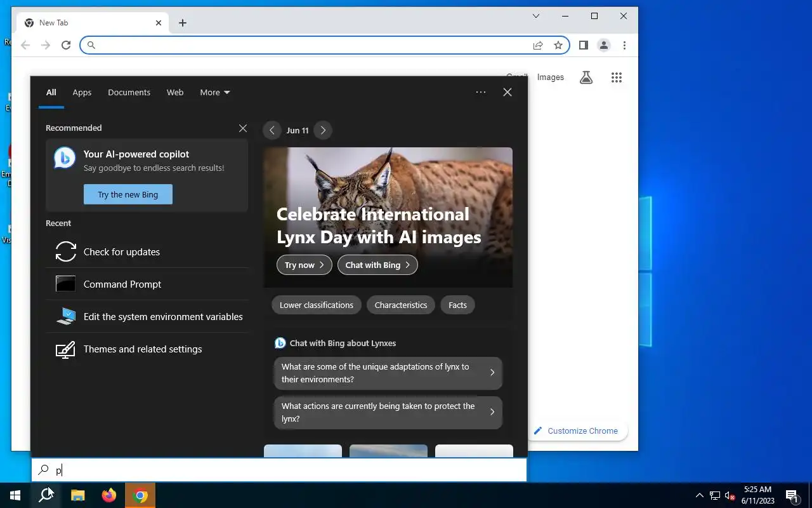Screen dimensions: 812x508
Task: Open a new Chrome tab with plus
Action: 183,23
